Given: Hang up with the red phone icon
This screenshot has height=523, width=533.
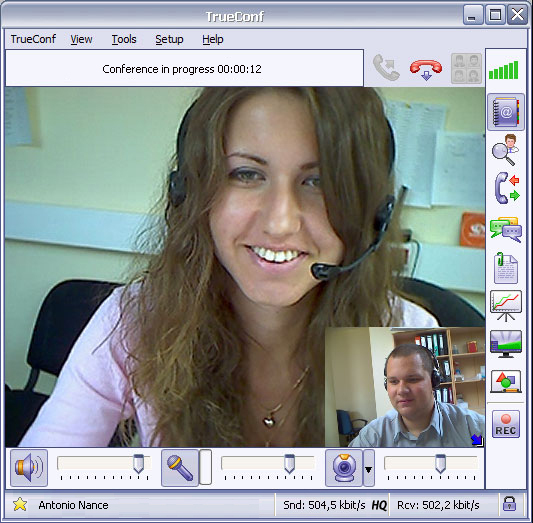Looking at the screenshot, I should pos(426,69).
